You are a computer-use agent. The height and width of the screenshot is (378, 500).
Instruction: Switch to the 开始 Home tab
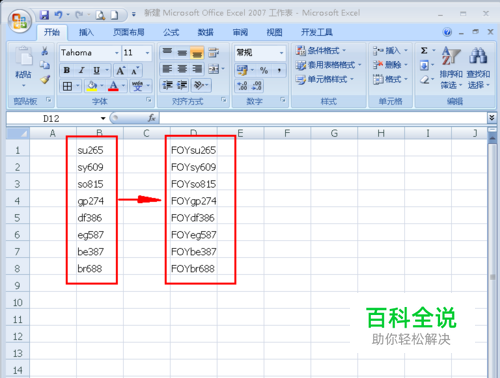pos(52,32)
